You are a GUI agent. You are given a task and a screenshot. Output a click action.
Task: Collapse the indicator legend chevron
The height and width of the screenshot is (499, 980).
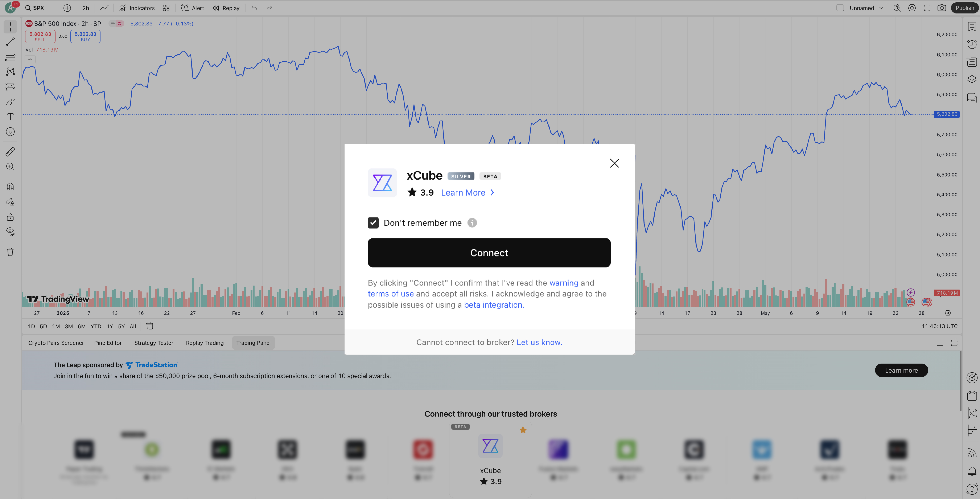coord(30,59)
